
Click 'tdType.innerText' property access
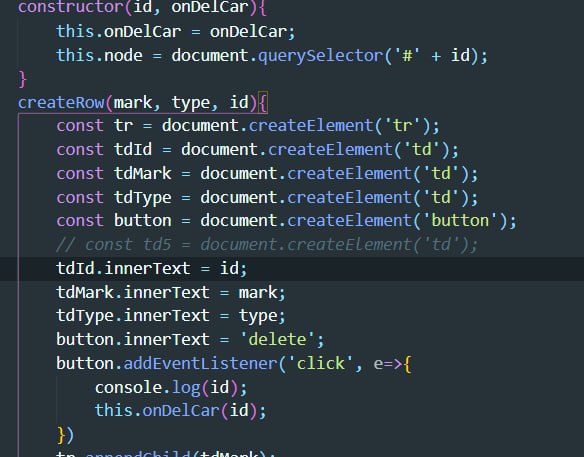(x=133, y=317)
